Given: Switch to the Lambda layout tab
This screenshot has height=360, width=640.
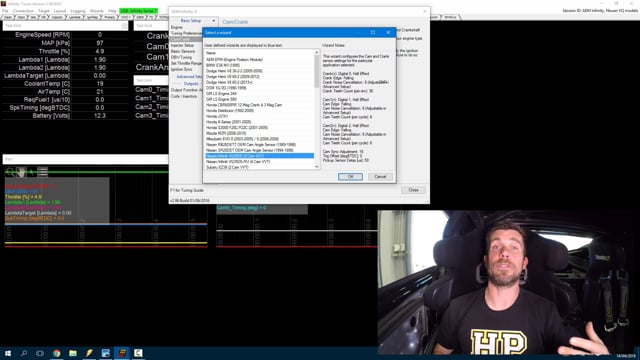Looking at the screenshot, I should (x=75, y=17).
